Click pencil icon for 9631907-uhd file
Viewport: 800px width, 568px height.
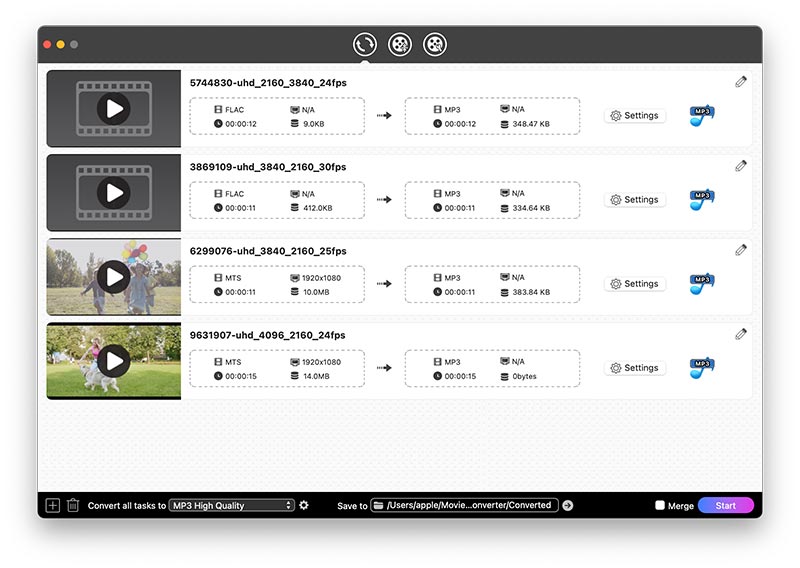(741, 334)
